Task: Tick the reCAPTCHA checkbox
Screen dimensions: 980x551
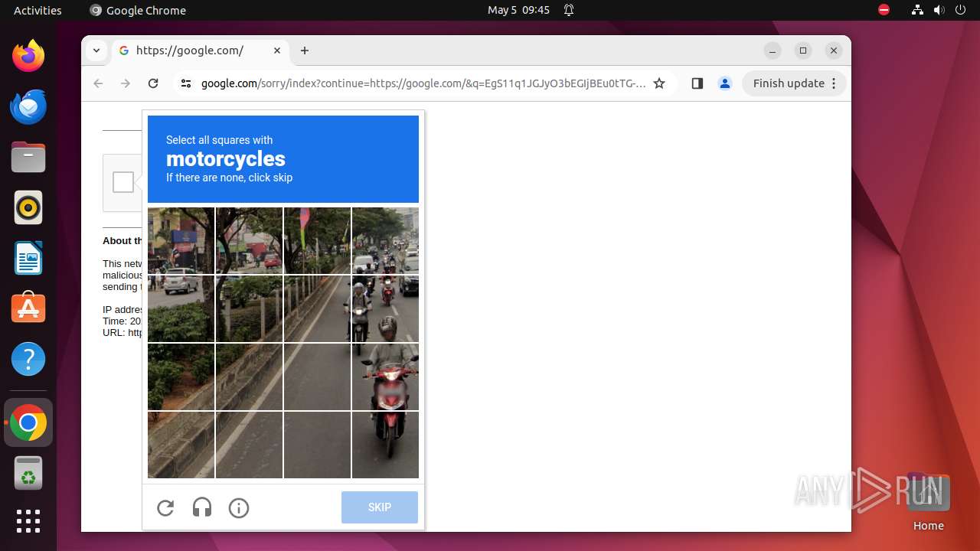Action: 123,182
